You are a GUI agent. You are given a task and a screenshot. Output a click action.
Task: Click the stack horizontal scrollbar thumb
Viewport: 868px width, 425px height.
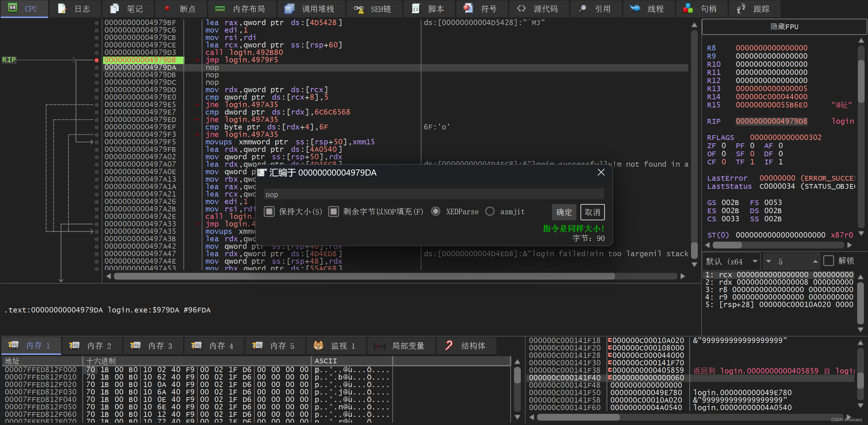point(578,417)
